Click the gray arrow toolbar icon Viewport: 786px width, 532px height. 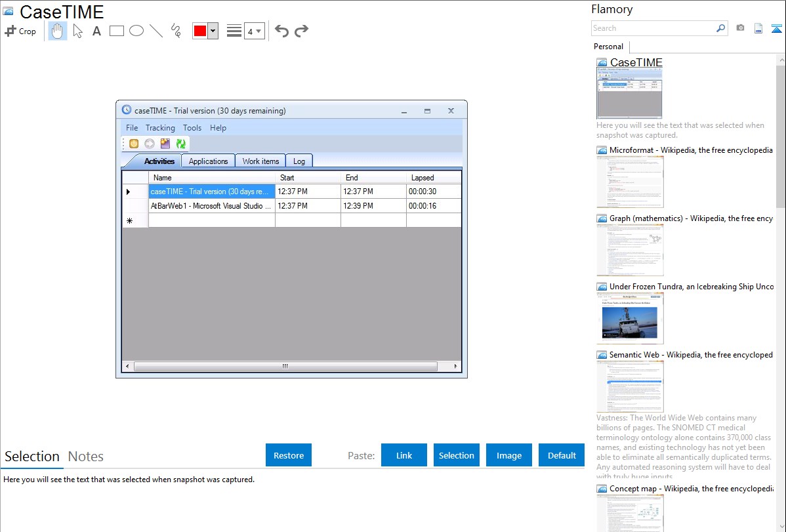[150, 144]
